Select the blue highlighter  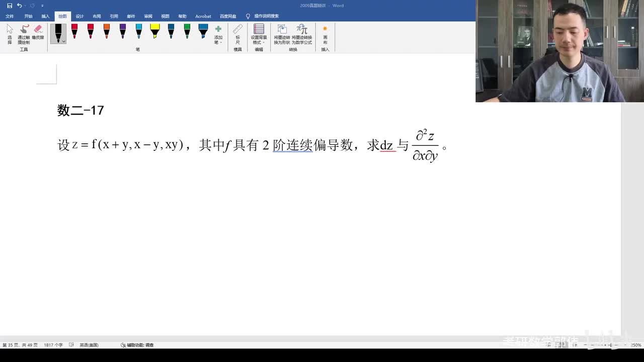pyautogui.click(x=203, y=31)
